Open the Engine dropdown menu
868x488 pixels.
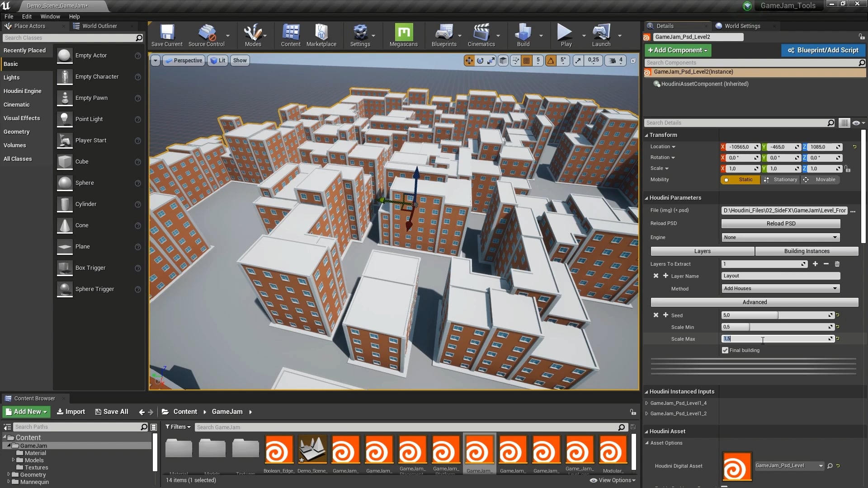tap(781, 237)
